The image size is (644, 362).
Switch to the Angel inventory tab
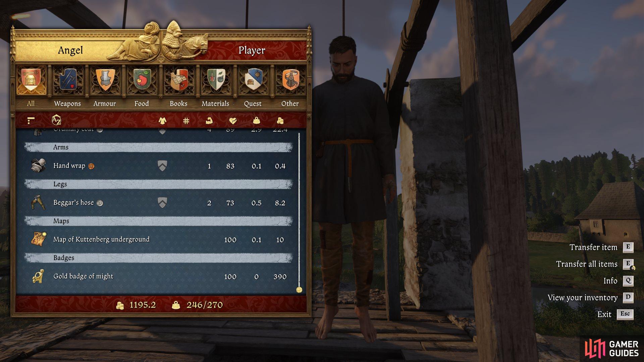point(70,50)
